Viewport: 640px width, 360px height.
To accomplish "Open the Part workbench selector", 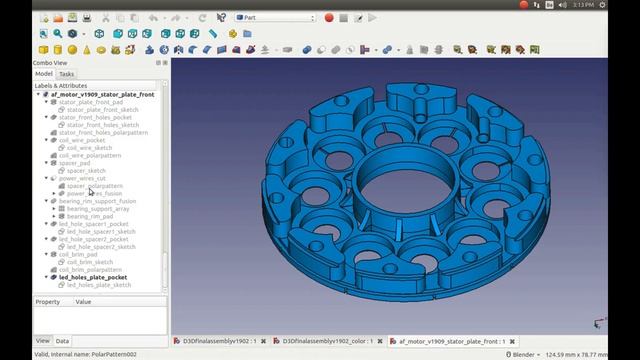I will point(276,18).
